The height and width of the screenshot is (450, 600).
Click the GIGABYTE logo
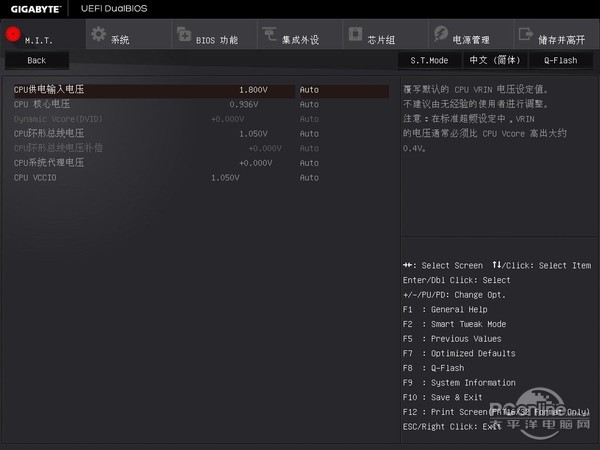tap(36, 9)
